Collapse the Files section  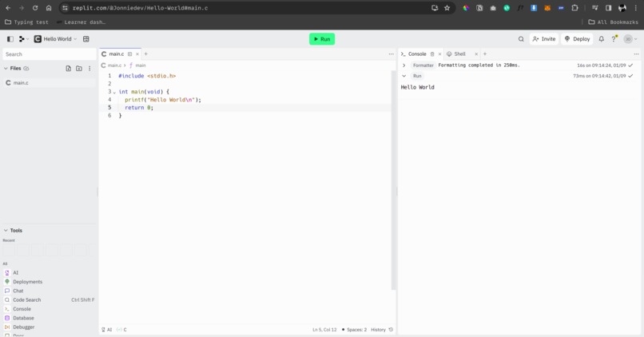pyautogui.click(x=6, y=69)
